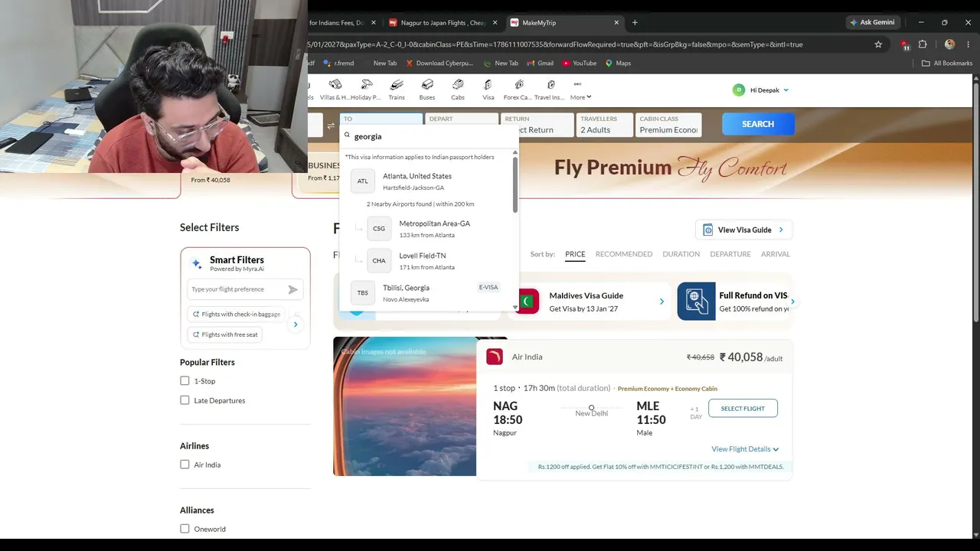Open the YouTube bookmark
This screenshot has width=980, height=551.
(580, 64)
